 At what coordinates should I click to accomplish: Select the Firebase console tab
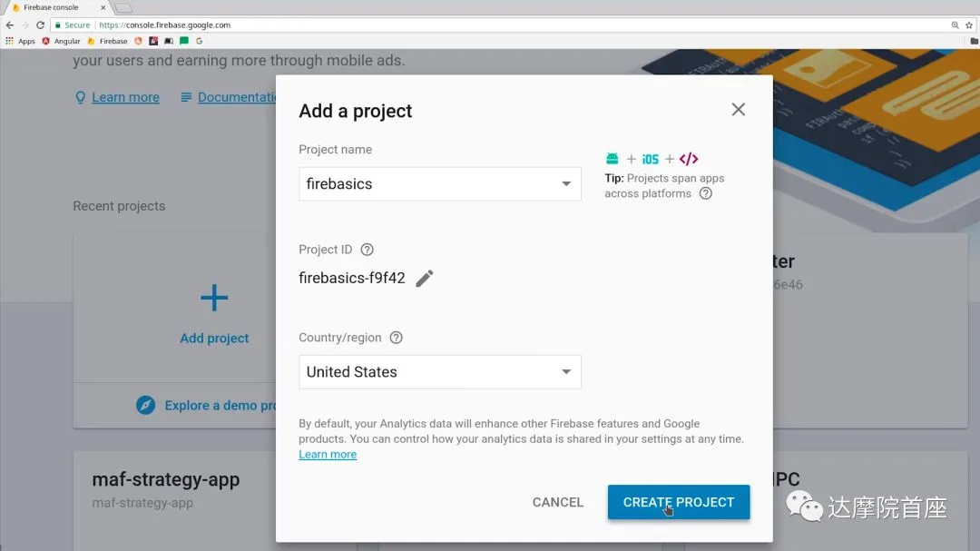click(56, 7)
